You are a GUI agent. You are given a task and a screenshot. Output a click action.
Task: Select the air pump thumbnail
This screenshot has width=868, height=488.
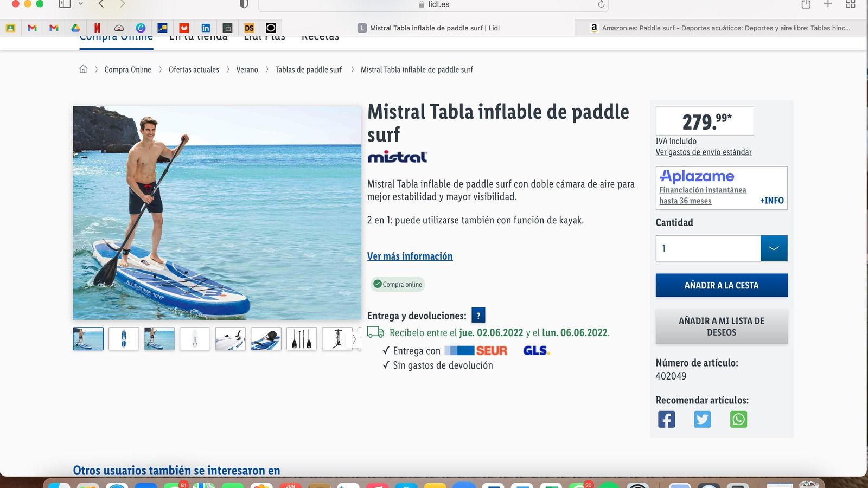(336, 338)
